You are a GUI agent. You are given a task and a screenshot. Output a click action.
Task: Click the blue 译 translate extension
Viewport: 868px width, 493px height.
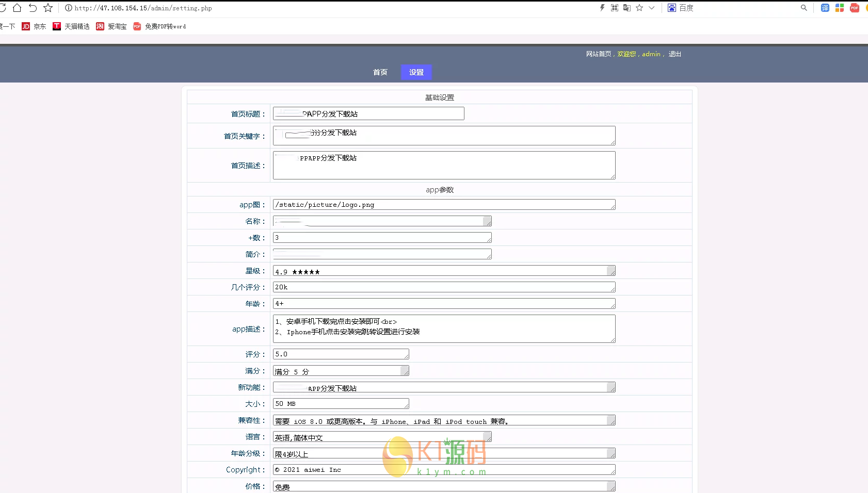(825, 8)
